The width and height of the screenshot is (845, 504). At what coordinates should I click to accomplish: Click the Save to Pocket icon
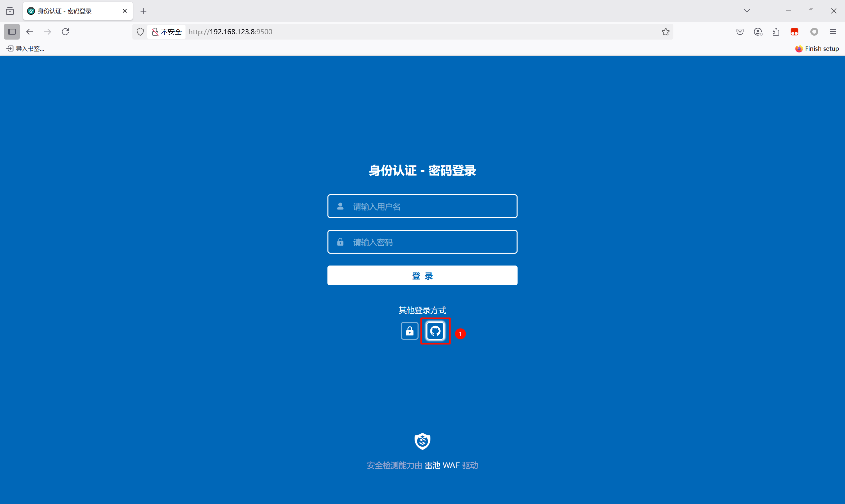coord(740,32)
